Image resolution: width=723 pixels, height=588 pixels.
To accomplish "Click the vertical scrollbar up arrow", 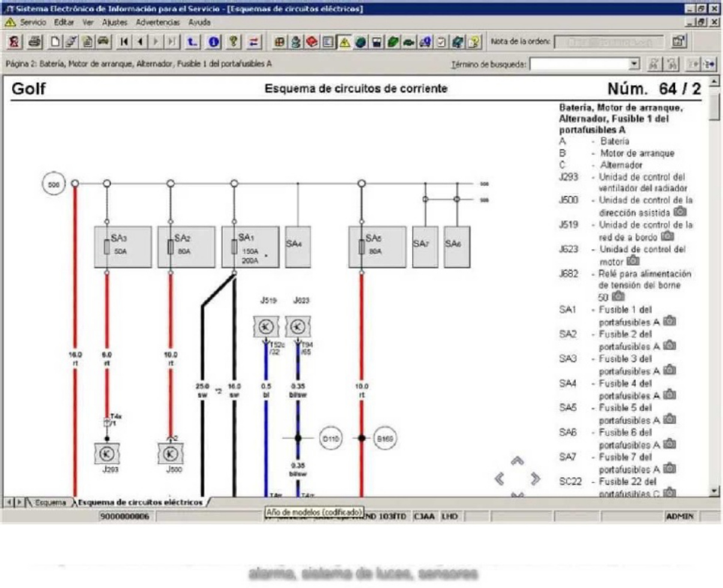I will (x=713, y=81).
